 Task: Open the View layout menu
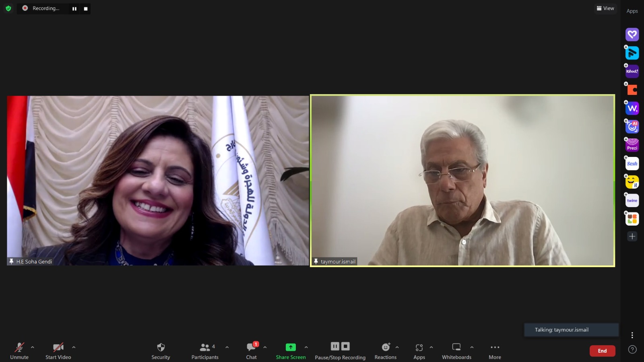605,8
